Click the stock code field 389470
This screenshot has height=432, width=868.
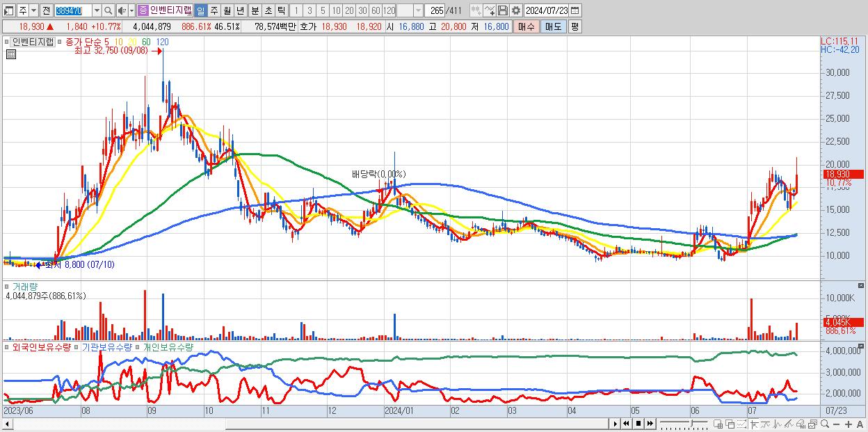[73, 10]
